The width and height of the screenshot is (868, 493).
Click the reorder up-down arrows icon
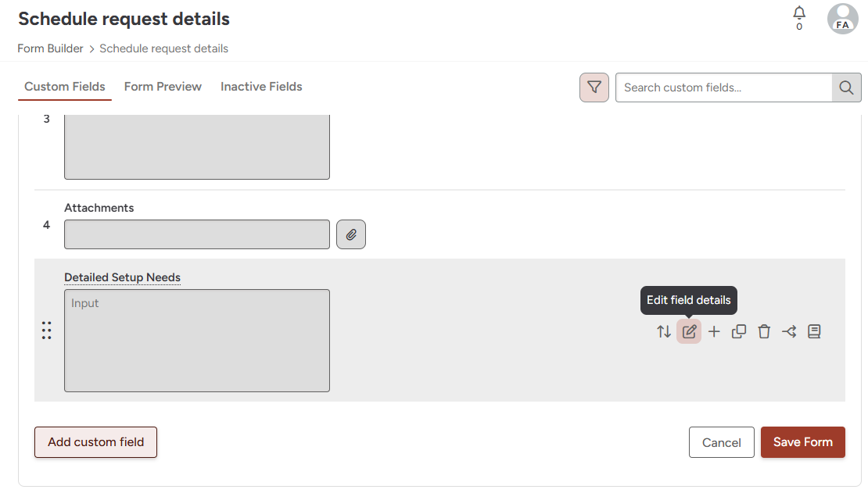(664, 332)
